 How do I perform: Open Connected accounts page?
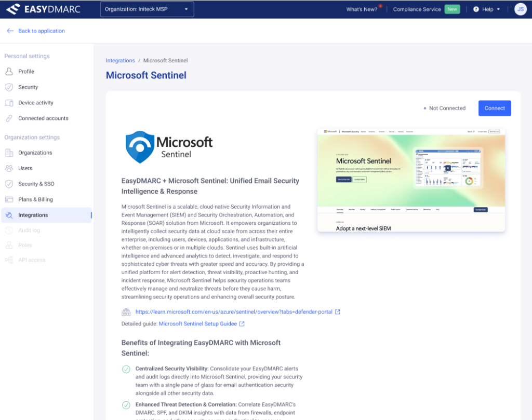44,118
